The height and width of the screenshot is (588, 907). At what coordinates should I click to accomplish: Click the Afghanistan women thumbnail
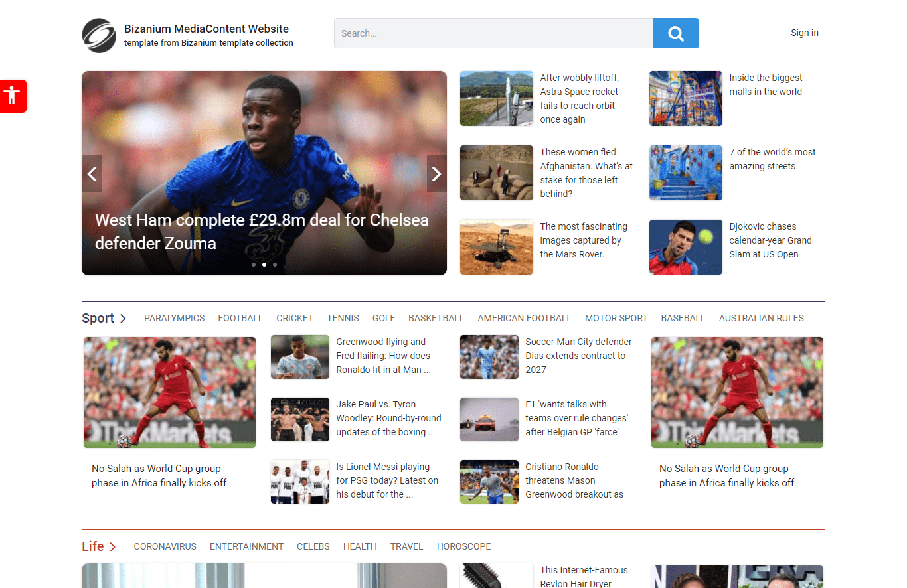click(497, 173)
